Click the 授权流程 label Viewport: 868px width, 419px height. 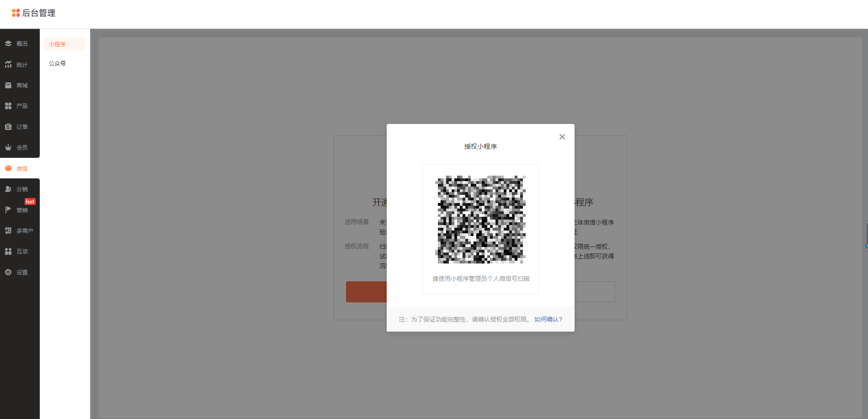click(x=357, y=246)
